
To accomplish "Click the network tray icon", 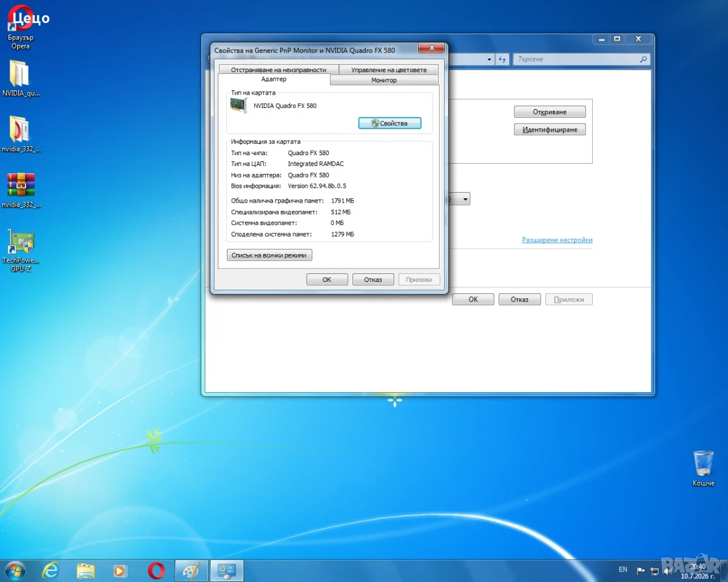I will [x=654, y=570].
